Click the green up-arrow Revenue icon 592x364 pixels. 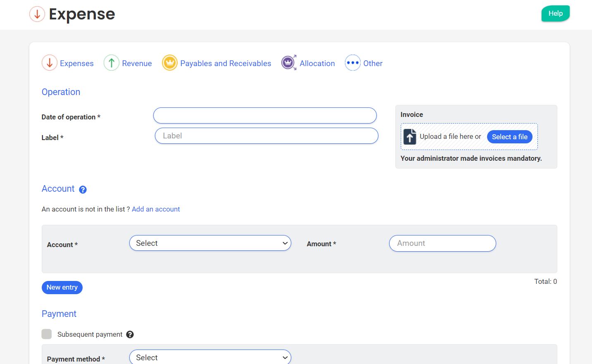(111, 63)
